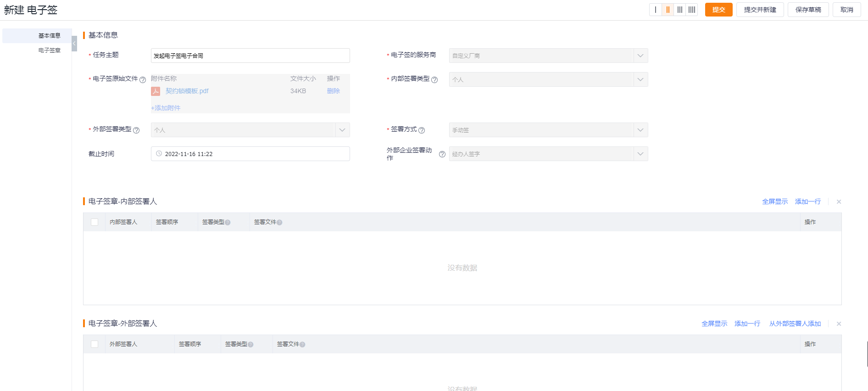
Task: Select all rows in 内部签署人 table
Action: click(95, 222)
